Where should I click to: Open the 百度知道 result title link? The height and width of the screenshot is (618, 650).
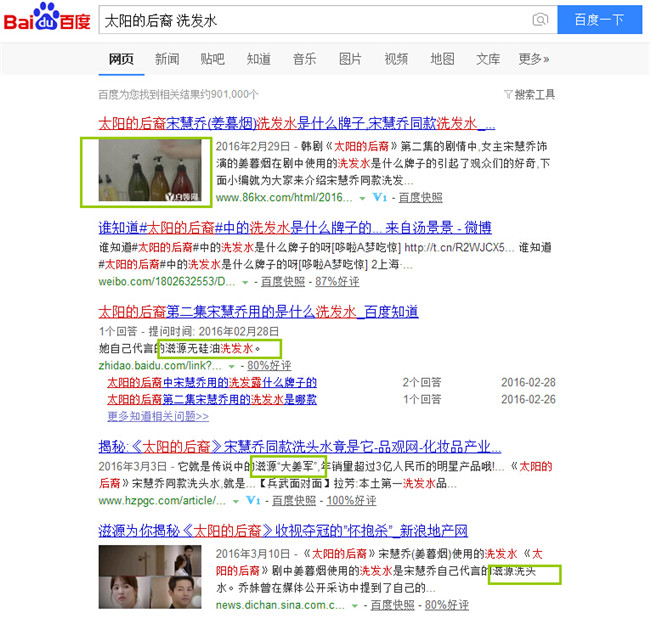[258, 313]
